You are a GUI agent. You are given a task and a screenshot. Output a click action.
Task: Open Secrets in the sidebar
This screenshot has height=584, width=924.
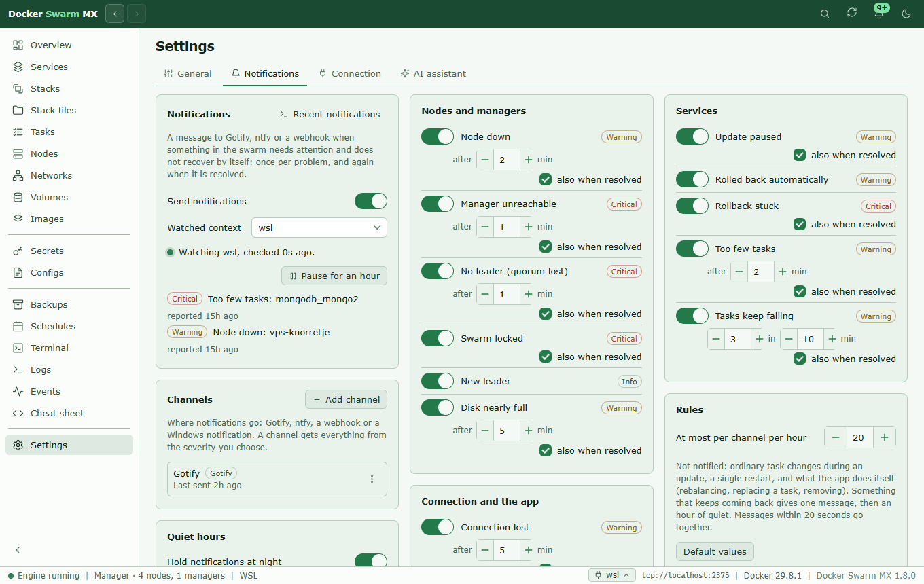(69, 251)
